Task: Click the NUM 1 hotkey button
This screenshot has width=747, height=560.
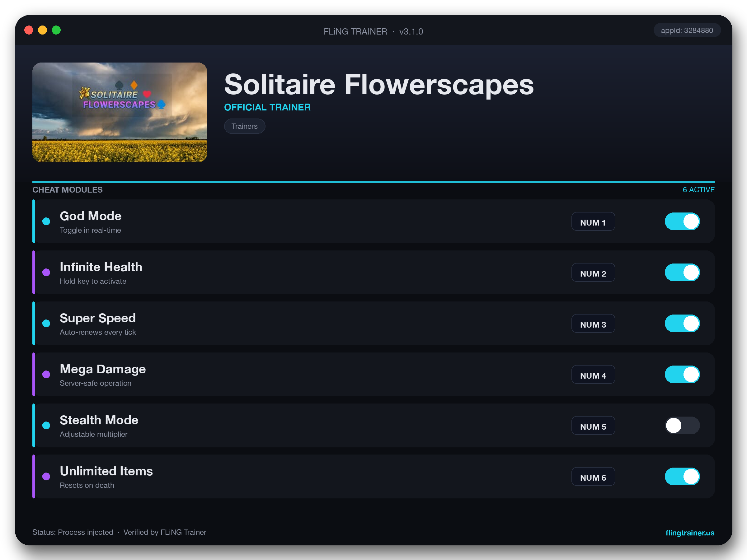Action: (x=593, y=222)
